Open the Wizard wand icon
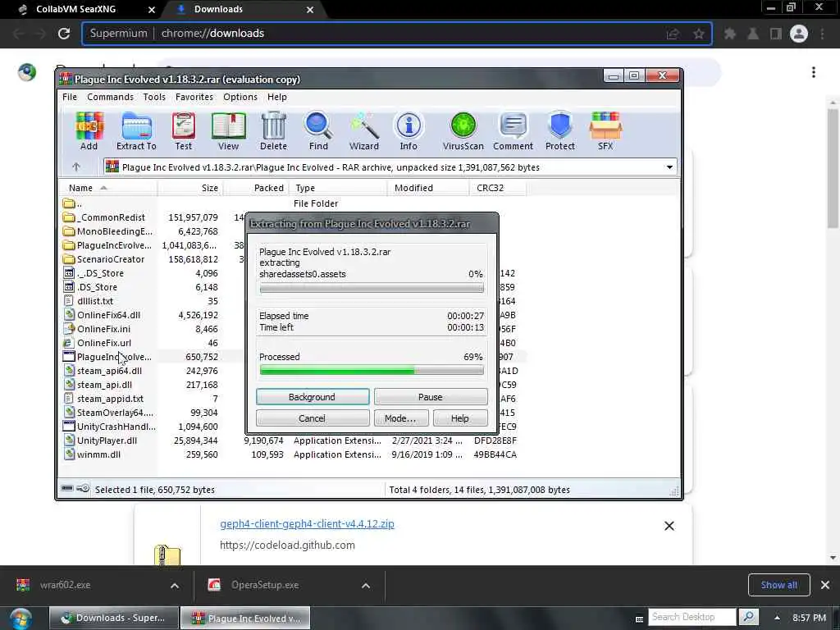840x630 pixels. [x=363, y=131]
